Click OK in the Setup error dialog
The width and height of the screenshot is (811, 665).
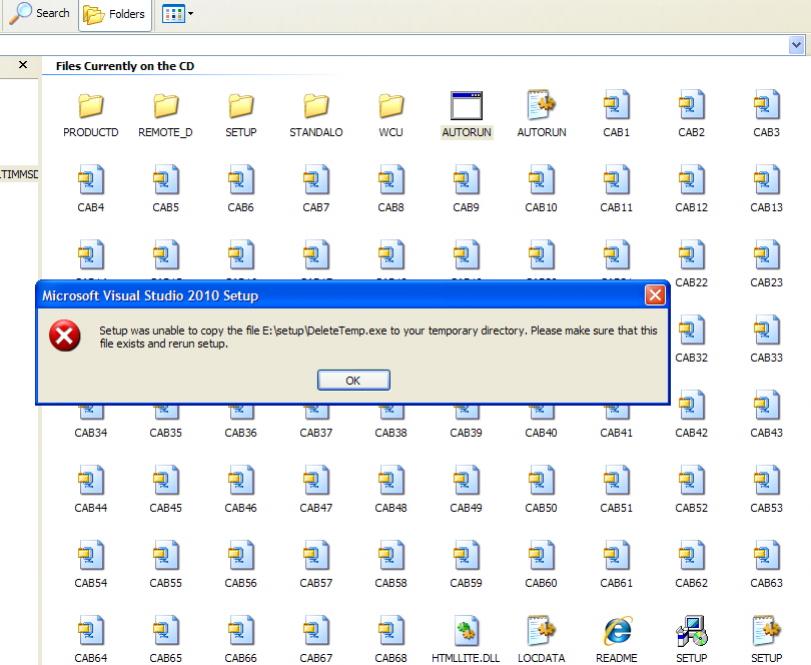pyautogui.click(x=353, y=380)
